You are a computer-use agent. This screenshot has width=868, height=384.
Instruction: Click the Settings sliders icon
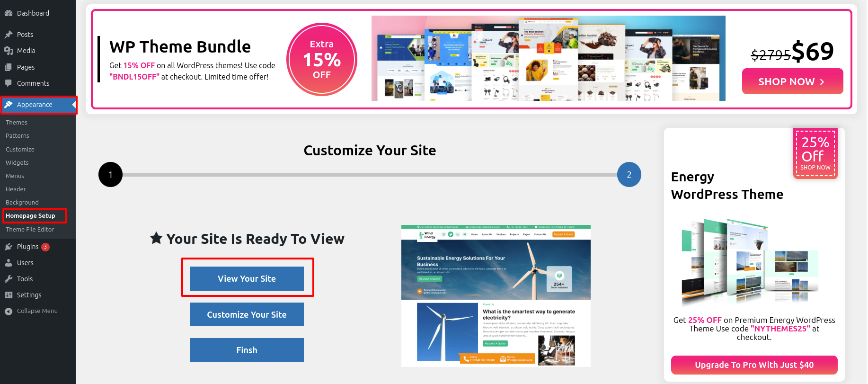pyautogui.click(x=9, y=295)
